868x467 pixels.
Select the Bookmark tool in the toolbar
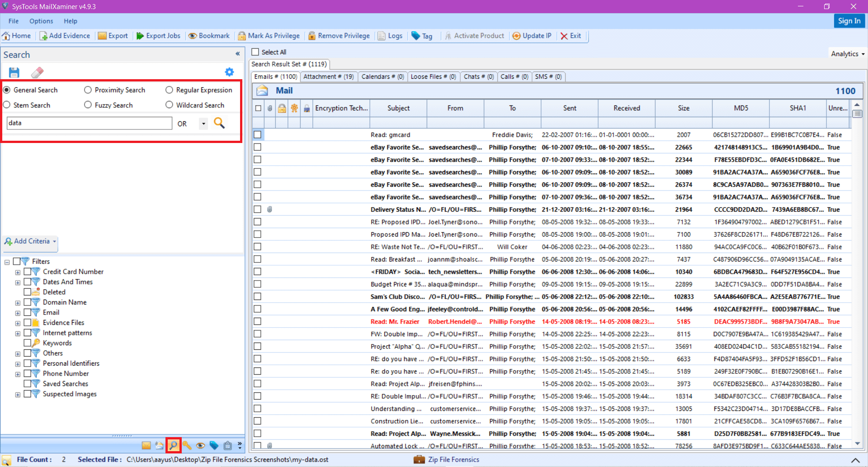point(208,36)
